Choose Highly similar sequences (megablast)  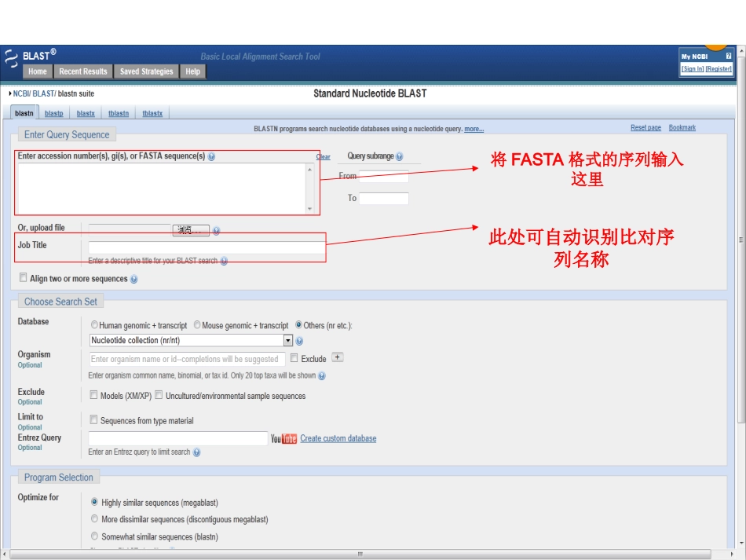click(x=94, y=502)
